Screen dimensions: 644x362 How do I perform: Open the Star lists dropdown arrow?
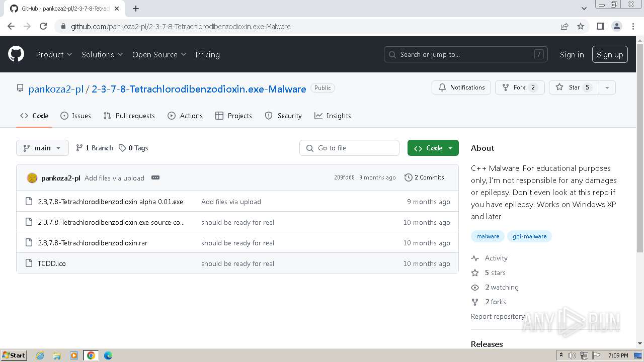pyautogui.click(x=607, y=87)
